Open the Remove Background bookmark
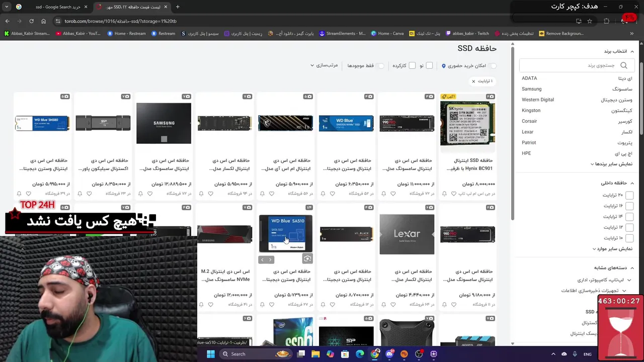The height and width of the screenshot is (362, 644). click(x=561, y=34)
